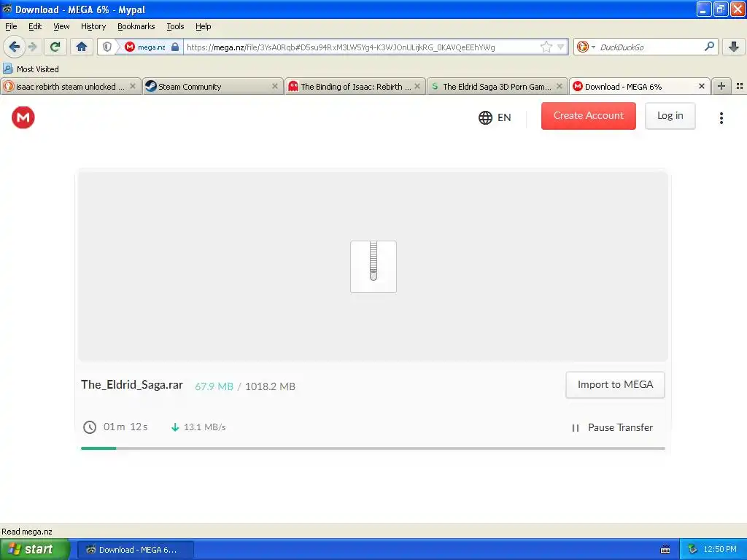Open the Windows start menu

click(x=35, y=549)
